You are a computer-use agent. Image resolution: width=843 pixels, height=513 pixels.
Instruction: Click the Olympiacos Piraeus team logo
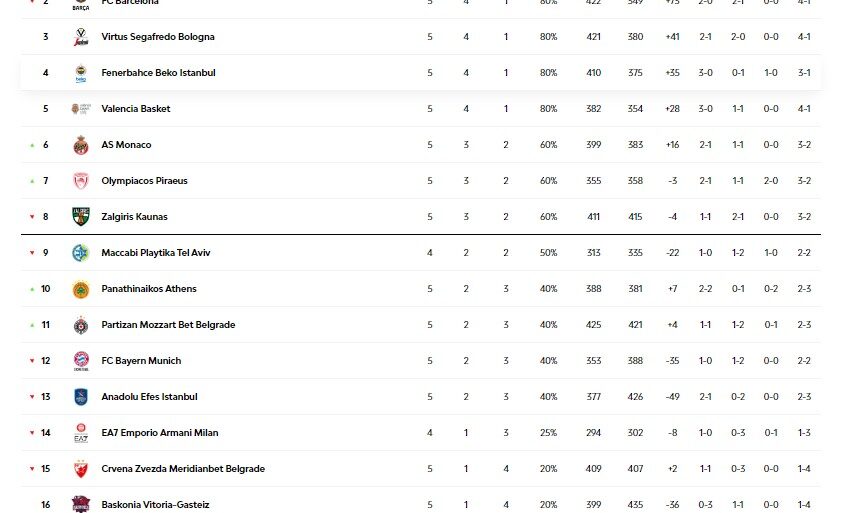click(81, 181)
